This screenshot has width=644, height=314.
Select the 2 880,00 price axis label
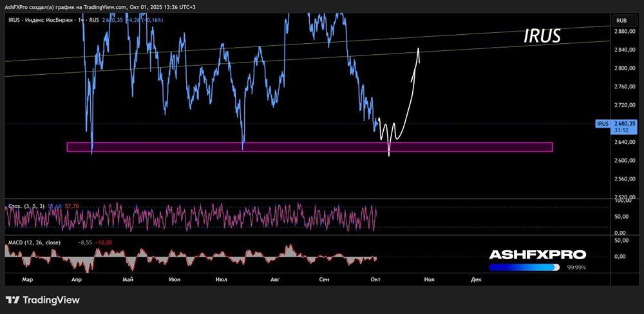624,31
